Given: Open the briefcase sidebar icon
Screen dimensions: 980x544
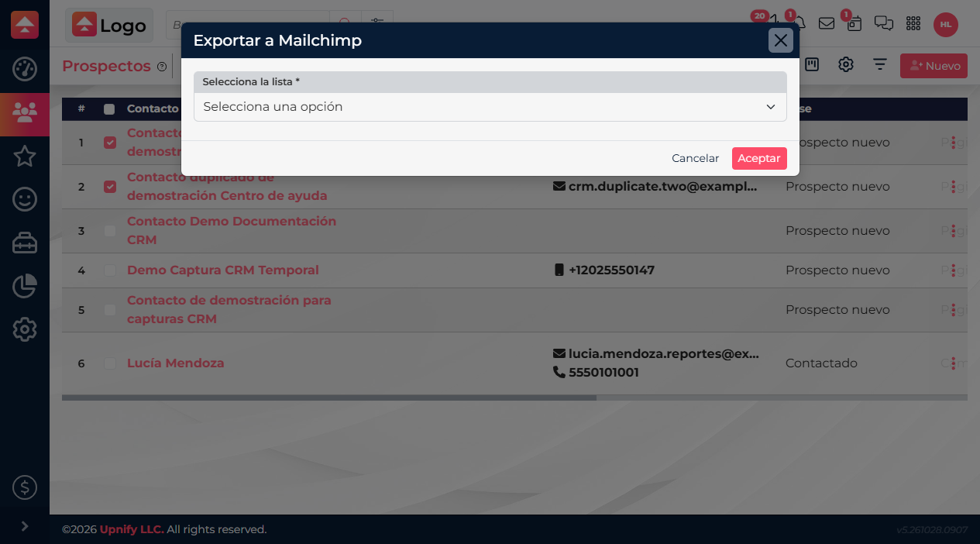Looking at the screenshot, I should [x=25, y=243].
